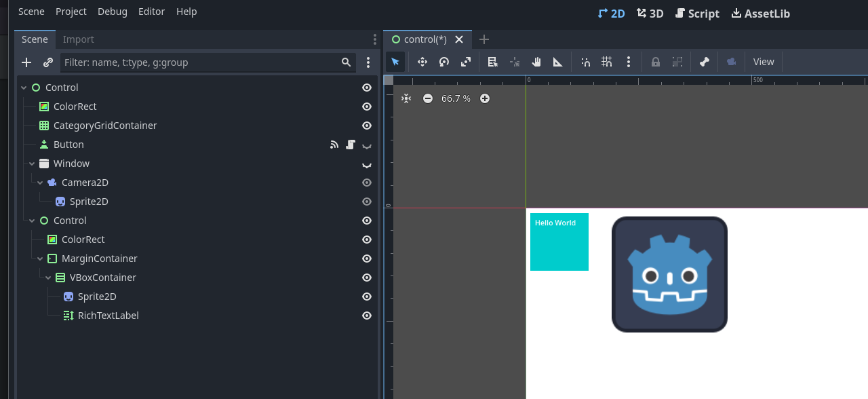Viewport: 868px width, 399px height.
Task: Open the Button node's attached script
Action: click(351, 145)
